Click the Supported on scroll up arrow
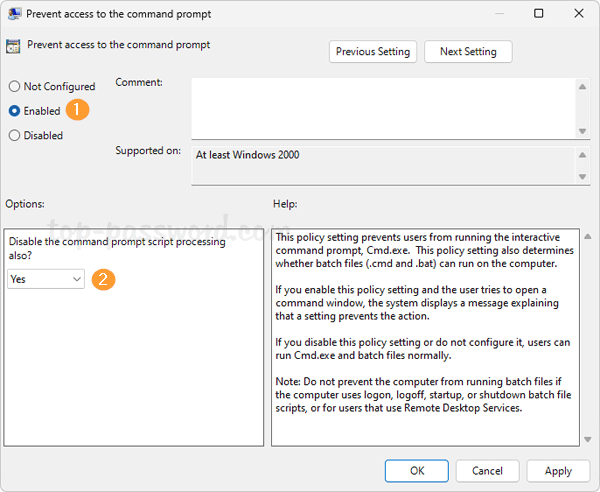The image size is (600, 492). tap(583, 155)
